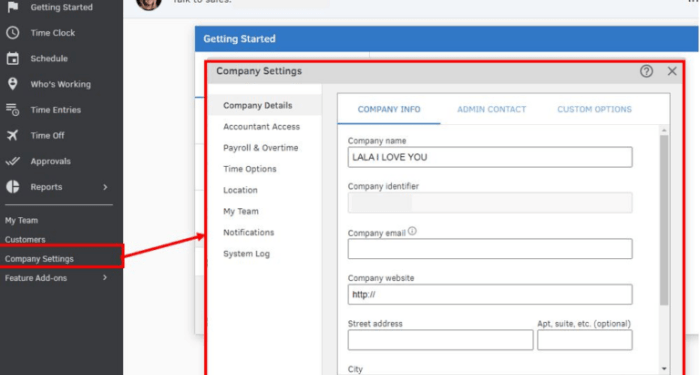
Task: Open System Log section
Action: point(246,254)
